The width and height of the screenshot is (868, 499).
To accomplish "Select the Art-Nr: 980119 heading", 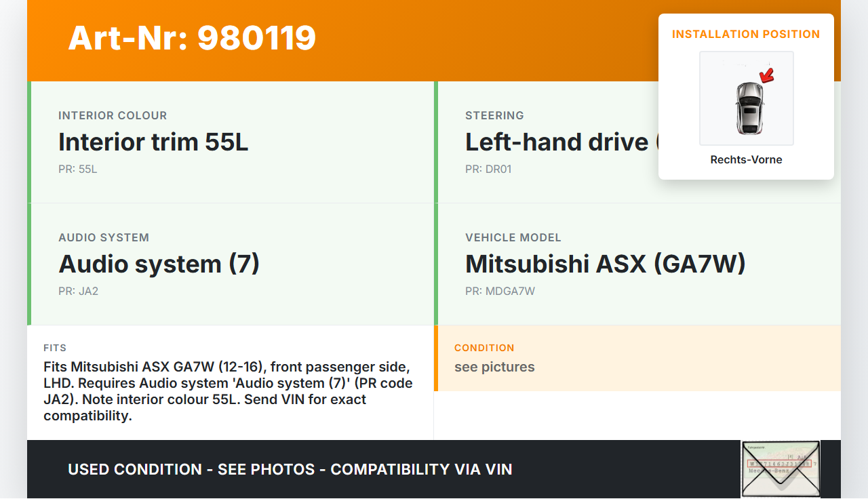I will pyautogui.click(x=192, y=38).
